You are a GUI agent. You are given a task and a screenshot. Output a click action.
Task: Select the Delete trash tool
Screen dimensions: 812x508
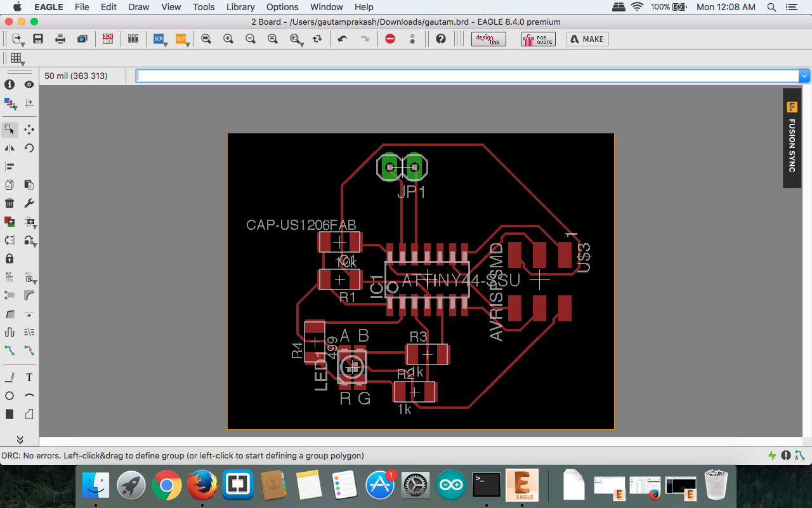pos(10,203)
